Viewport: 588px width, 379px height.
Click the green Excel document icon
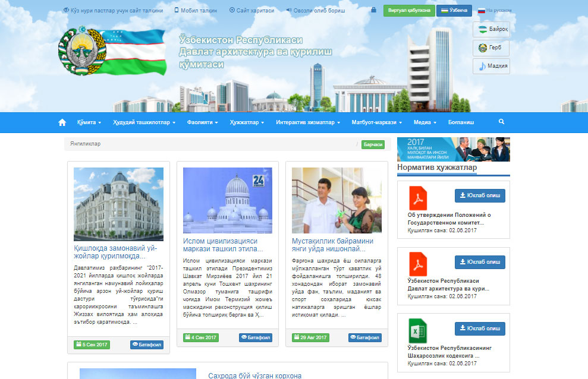[x=417, y=330]
